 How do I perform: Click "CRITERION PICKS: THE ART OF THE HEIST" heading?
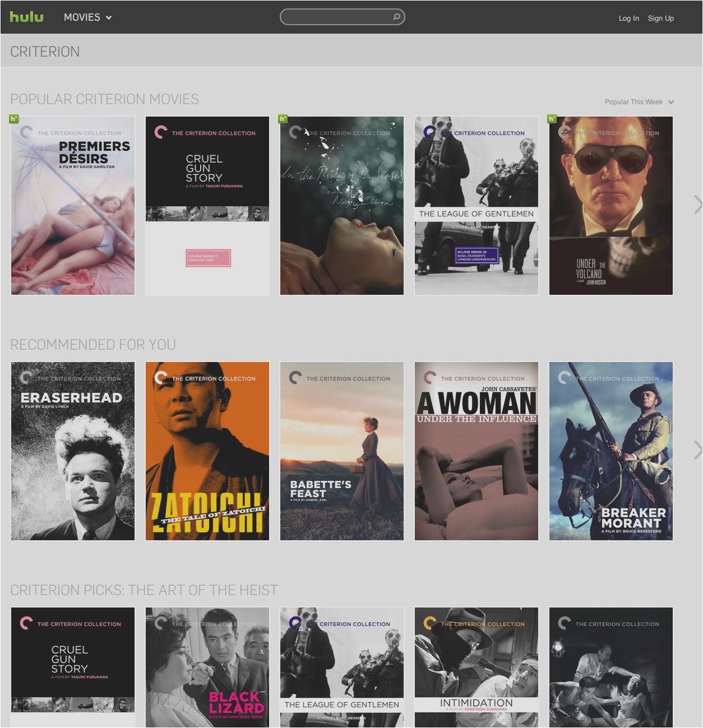click(x=144, y=590)
